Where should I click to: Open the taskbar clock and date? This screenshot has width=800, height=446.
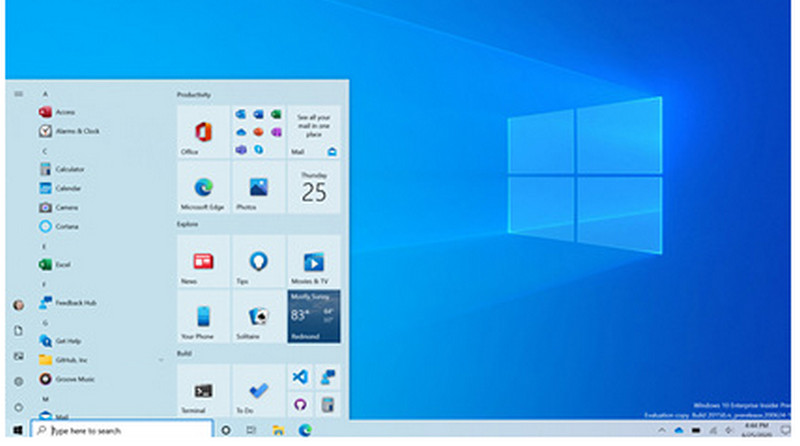point(756,430)
